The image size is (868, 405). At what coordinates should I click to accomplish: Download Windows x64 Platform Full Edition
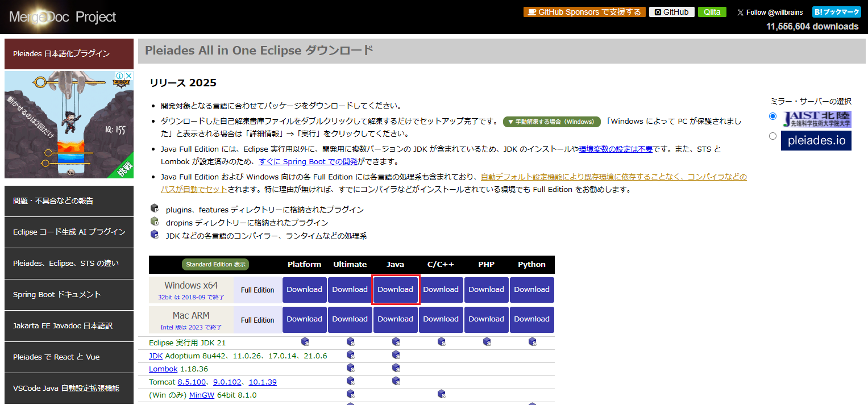point(305,290)
